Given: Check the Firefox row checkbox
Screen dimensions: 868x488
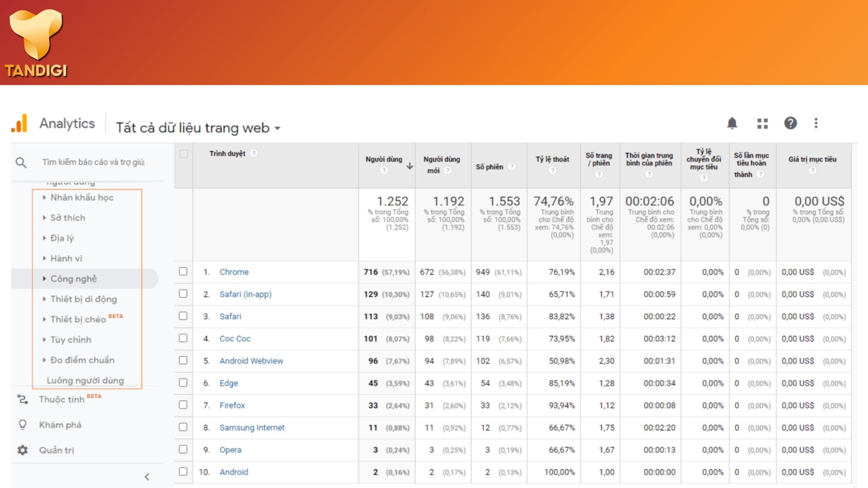Looking at the screenshot, I should click(x=183, y=405).
